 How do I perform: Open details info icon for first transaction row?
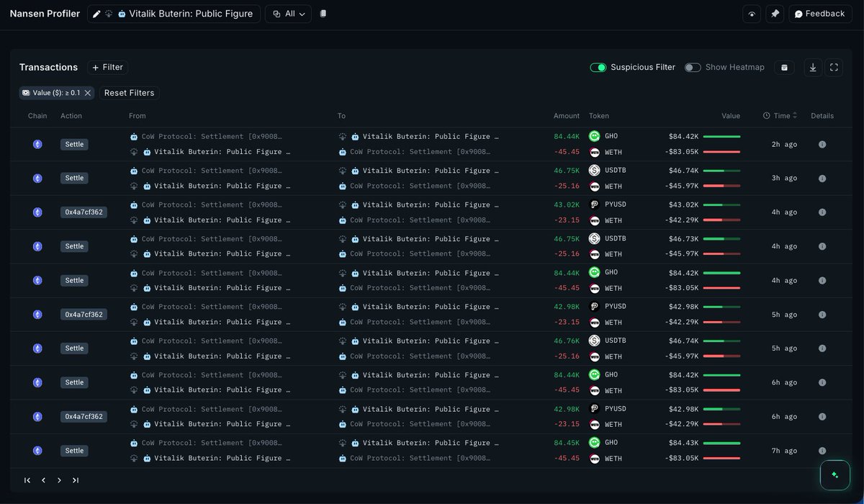(x=822, y=144)
